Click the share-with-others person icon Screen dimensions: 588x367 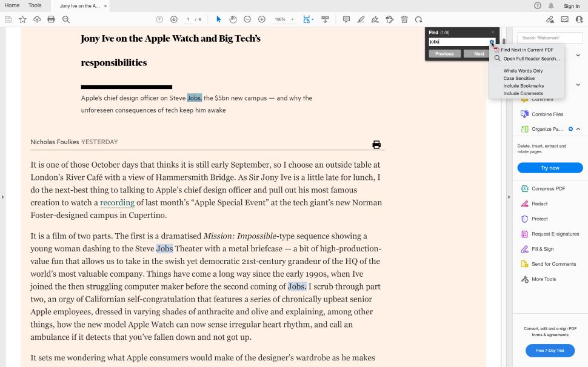tap(580, 19)
